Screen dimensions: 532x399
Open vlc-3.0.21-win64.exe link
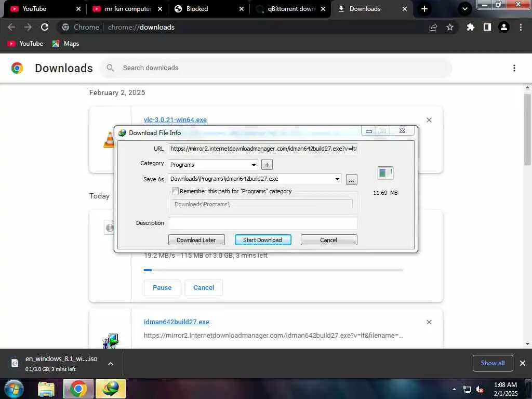175,120
